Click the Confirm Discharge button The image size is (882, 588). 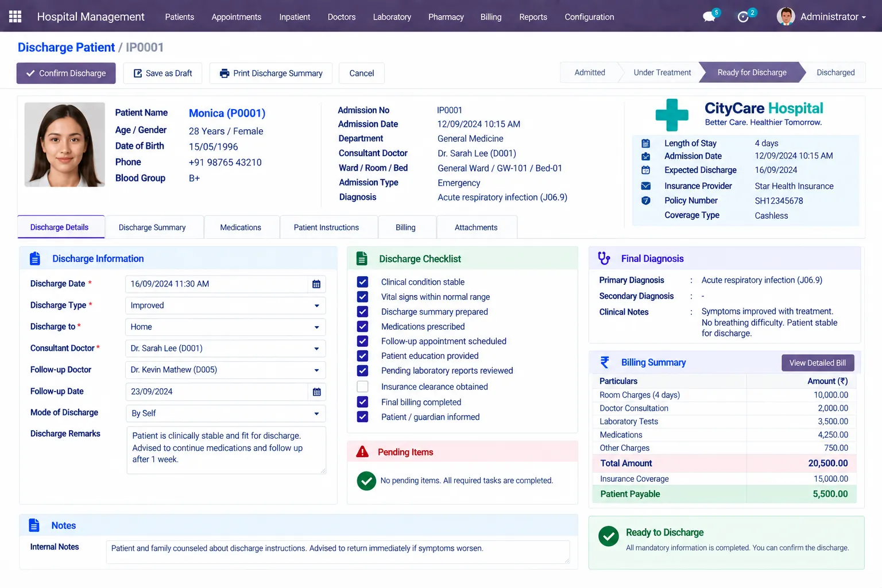coord(66,73)
